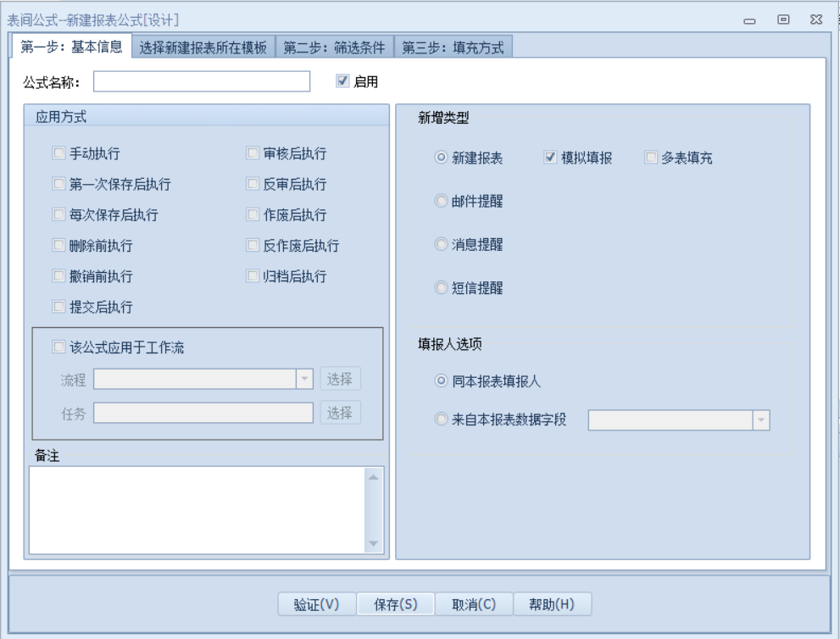
Task: Choose 短信提醒 radio option
Action: (441, 288)
